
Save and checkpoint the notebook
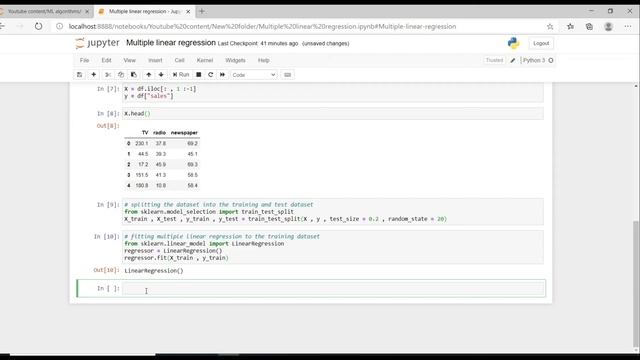coord(80,75)
